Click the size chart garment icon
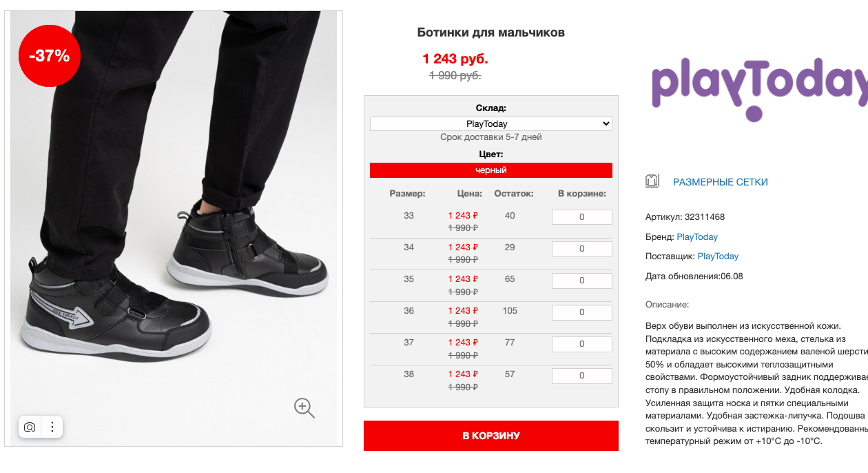This screenshot has width=868, height=473. tap(652, 181)
